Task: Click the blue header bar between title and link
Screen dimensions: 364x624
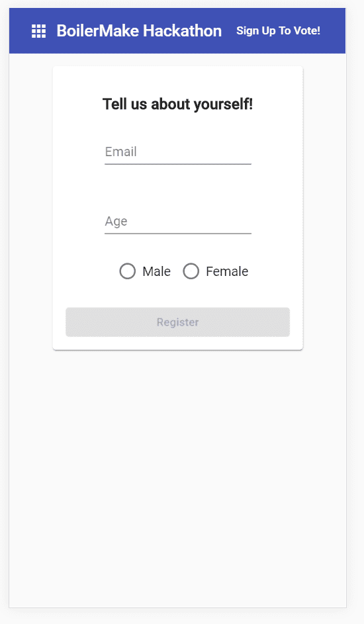Action: (x=229, y=30)
